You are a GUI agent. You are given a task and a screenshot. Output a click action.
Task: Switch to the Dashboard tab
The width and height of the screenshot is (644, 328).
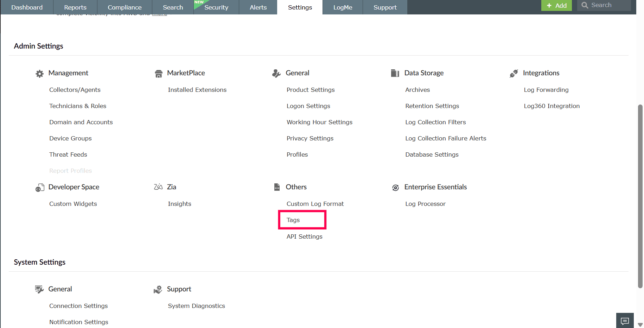27,7
